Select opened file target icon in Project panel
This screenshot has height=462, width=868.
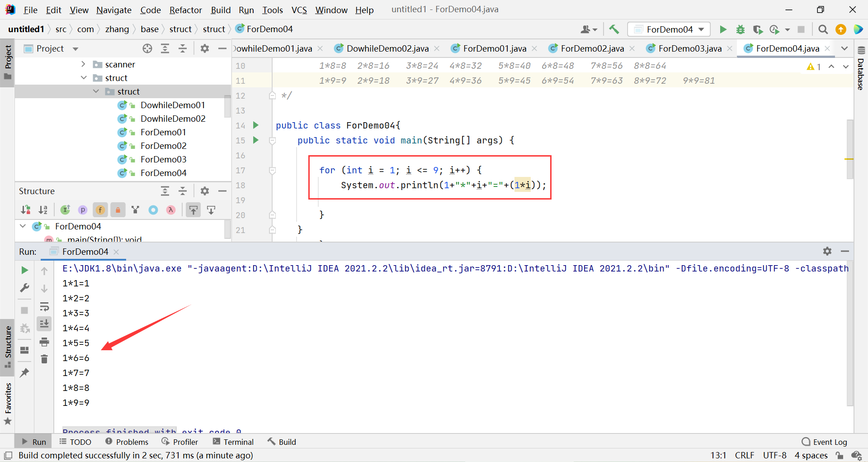[x=147, y=48]
